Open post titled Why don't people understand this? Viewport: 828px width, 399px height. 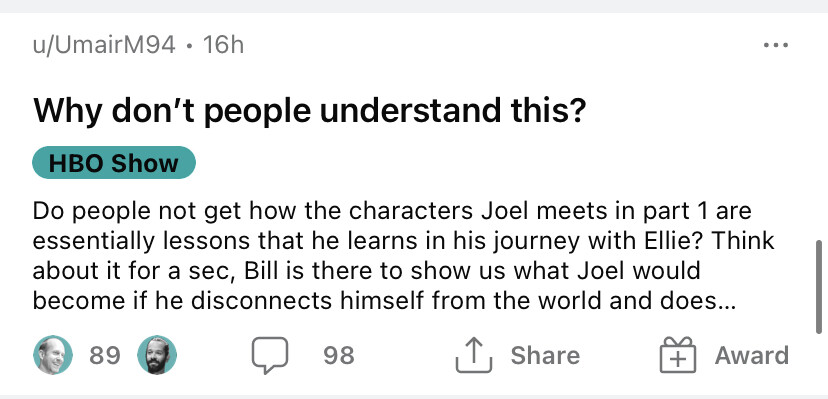309,110
